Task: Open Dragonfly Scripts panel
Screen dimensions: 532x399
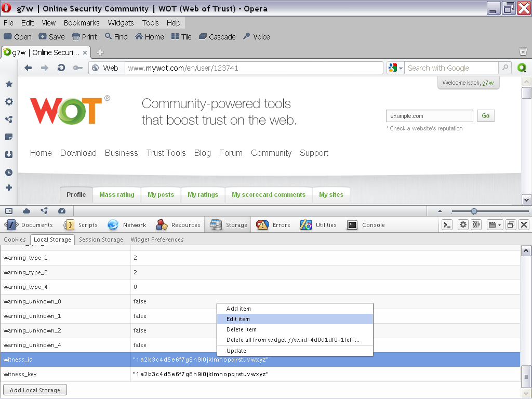Action: (x=81, y=225)
